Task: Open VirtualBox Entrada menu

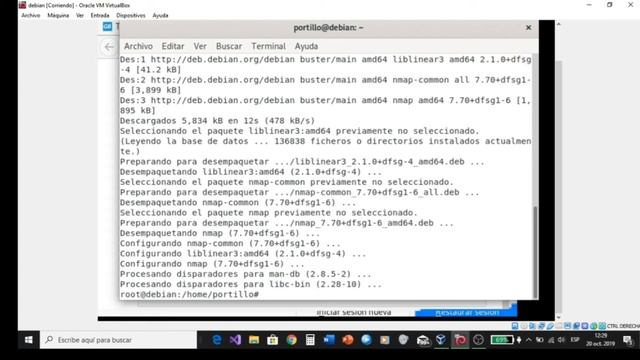Action: click(100, 16)
